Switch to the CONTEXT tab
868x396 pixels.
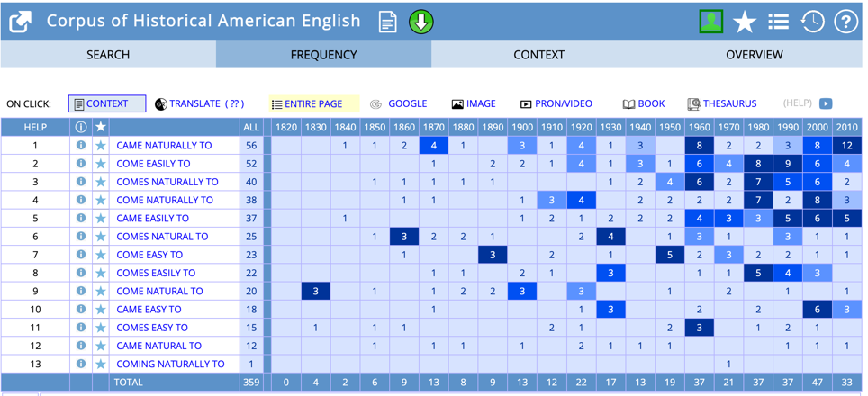coord(538,55)
